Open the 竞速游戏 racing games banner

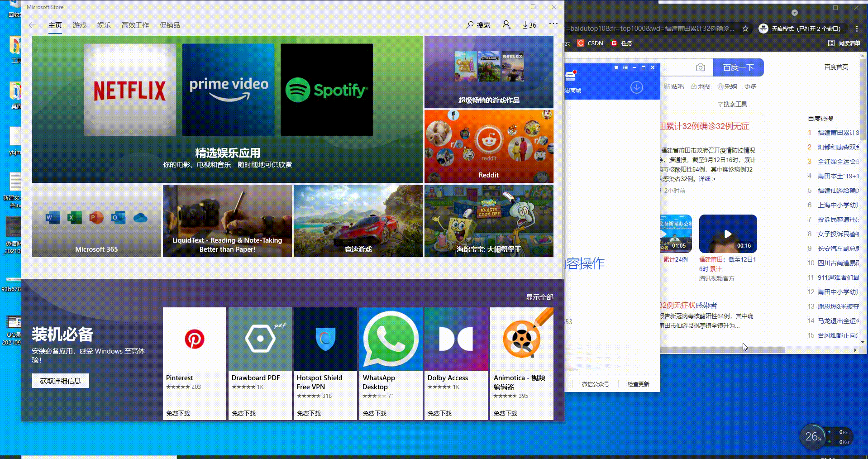pyautogui.click(x=358, y=221)
